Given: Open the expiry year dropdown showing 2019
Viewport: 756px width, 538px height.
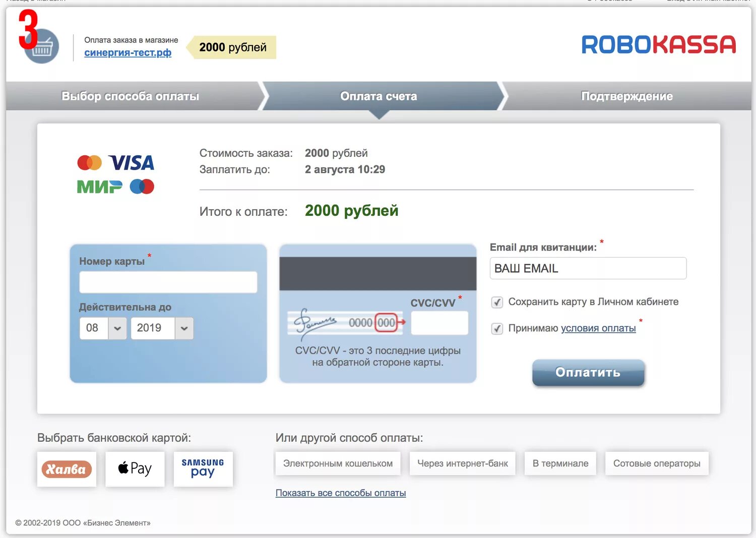Looking at the screenshot, I should [162, 328].
